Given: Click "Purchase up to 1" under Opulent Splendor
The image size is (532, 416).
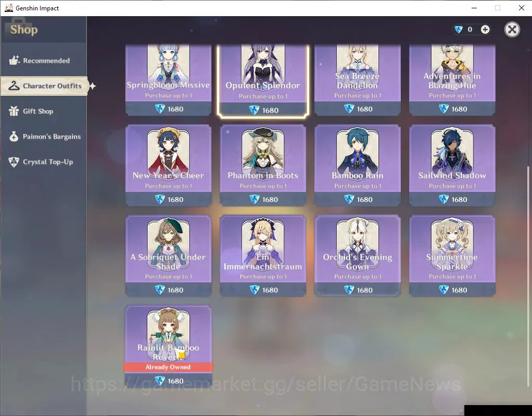Looking at the screenshot, I should 263,96.
